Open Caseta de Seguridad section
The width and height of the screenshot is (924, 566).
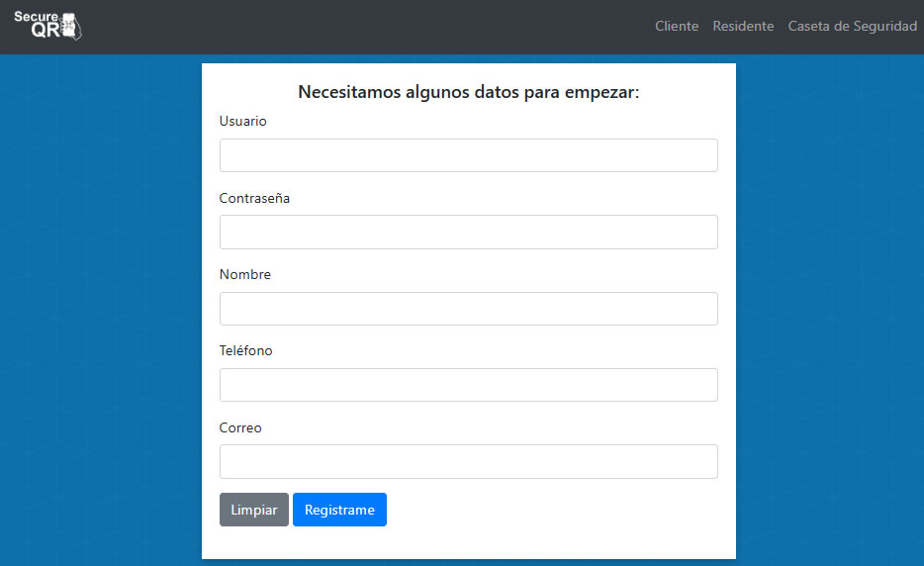(852, 27)
